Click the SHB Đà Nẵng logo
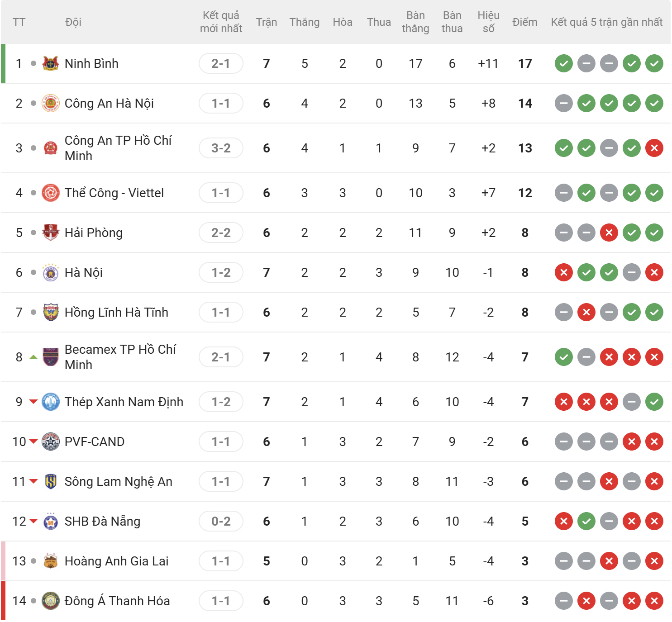The image size is (672, 622). coord(51,521)
